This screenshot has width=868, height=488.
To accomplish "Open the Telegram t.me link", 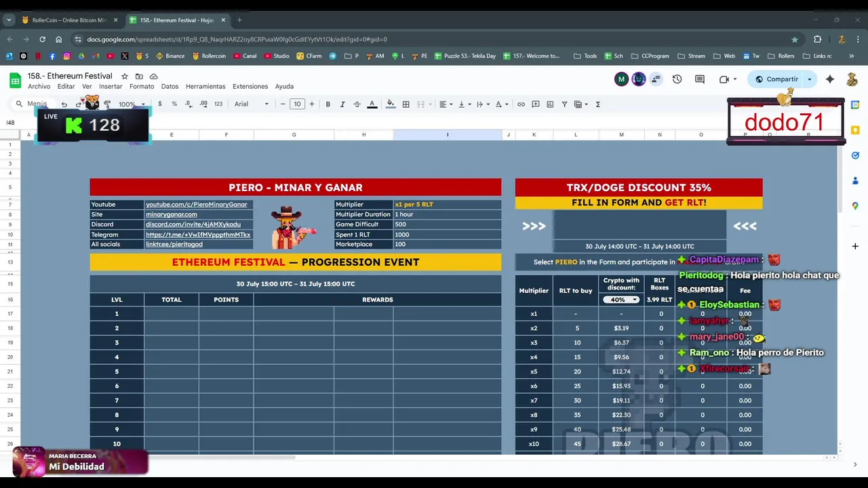I will click(x=198, y=235).
